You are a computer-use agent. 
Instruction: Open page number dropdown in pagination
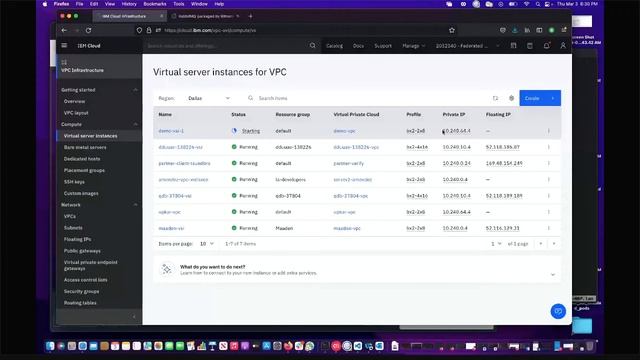(496, 244)
